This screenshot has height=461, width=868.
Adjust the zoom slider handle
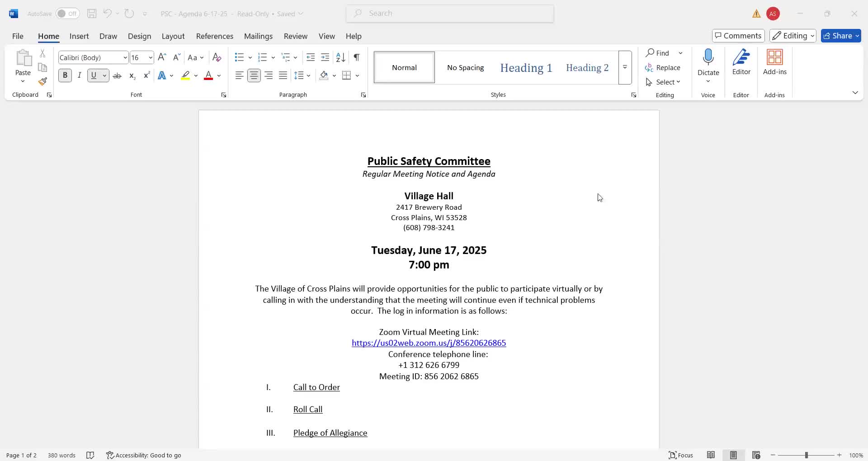coord(806,455)
